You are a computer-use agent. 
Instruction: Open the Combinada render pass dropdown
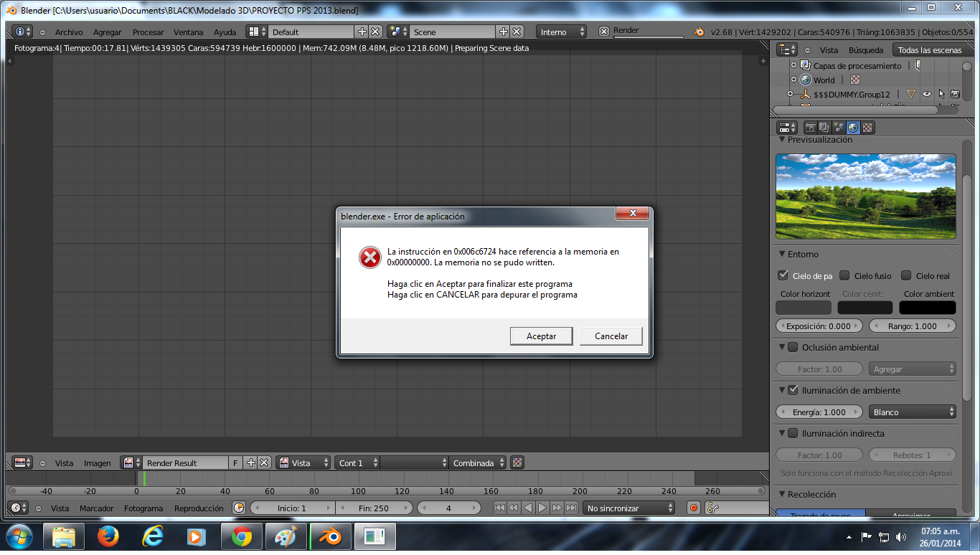click(478, 463)
